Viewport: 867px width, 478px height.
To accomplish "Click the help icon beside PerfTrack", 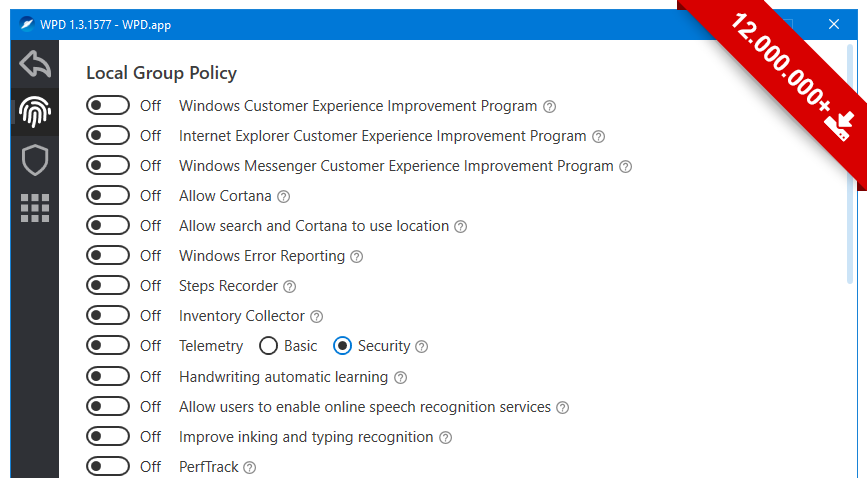I will coord(249,467).
